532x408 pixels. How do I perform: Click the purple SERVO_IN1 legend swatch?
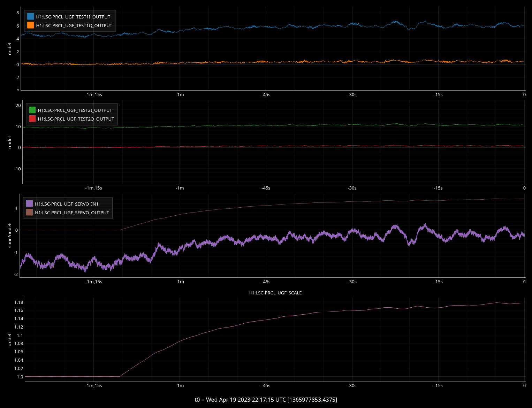(30, 203)
